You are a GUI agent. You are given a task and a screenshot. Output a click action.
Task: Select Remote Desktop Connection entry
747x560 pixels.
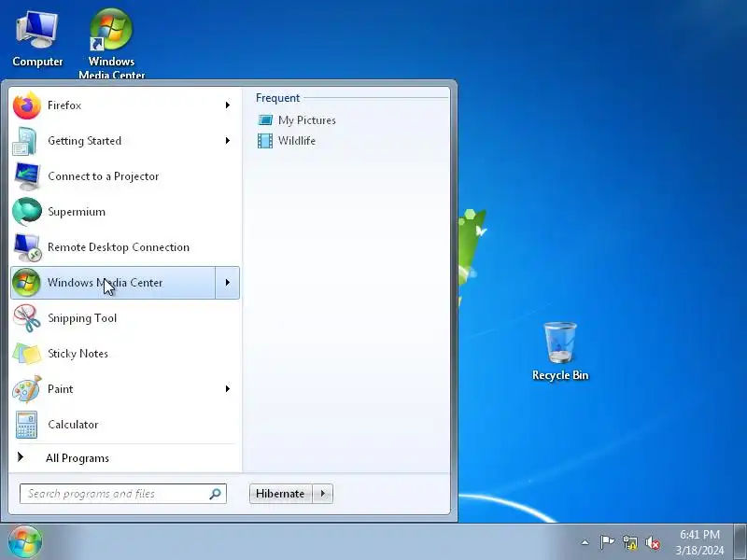(125, 247)
